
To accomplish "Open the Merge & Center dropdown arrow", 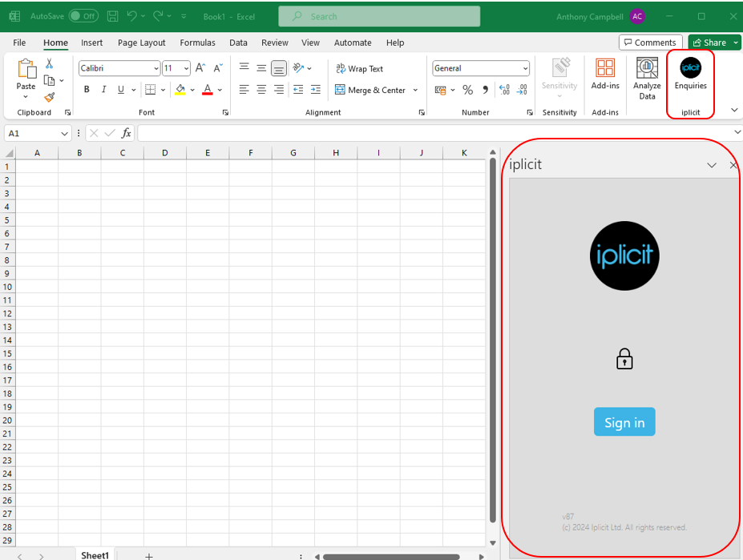I will tap(415, 90).
